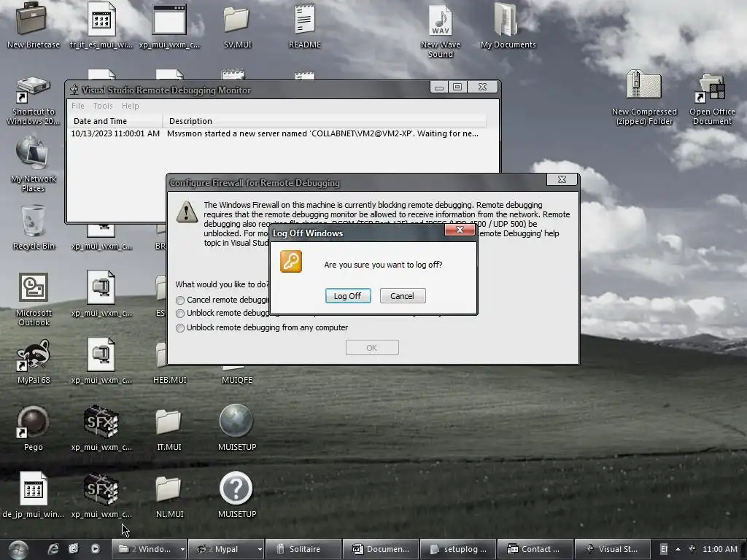The height and width of the screenshot is (560, 747).
Task: Click Cancel in Log Off Windows dialog
Action: tap(403, 296)
